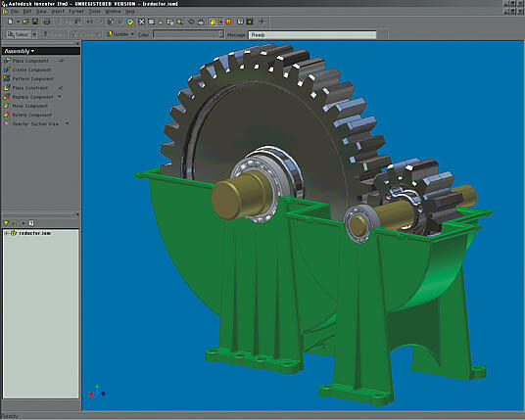Click the Rotate Component tool
This screenshot has height=420, width=525.
tap(28, 115)
